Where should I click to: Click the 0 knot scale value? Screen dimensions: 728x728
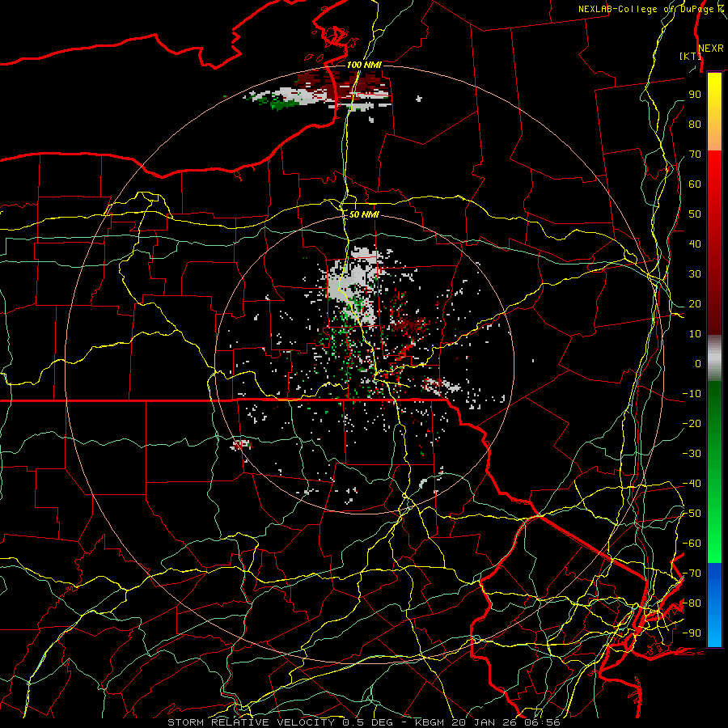(x=698, y=363)
